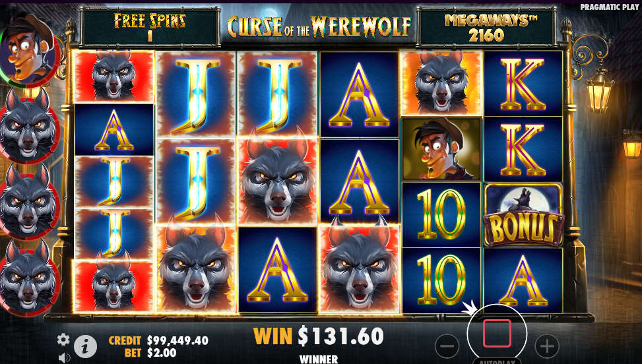Click the bottom wolf icon in the left collection column
The width and height of the screenshot is (642, 364).
point(28,279)
